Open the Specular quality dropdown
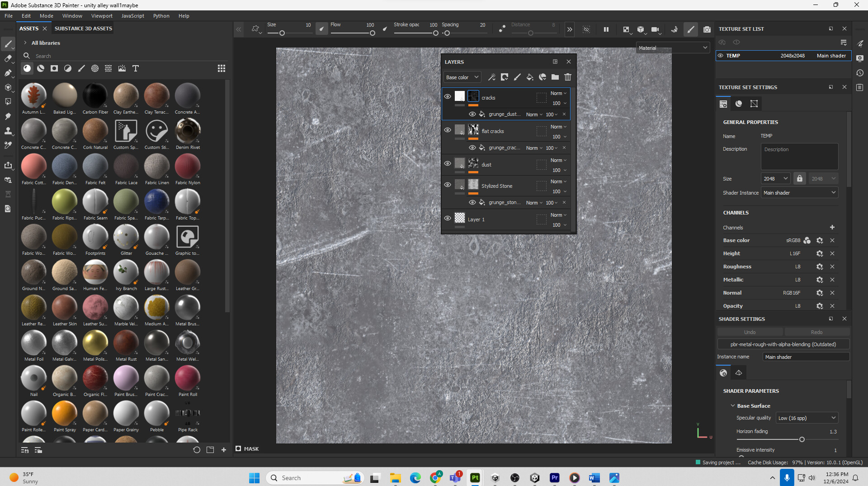This screenshot has width=868, height=486. coord(807,418)
